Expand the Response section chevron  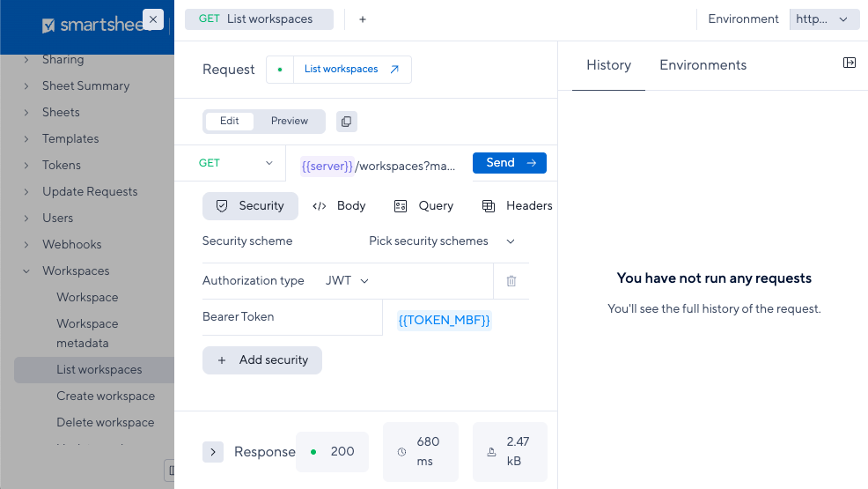click(212, 452)
